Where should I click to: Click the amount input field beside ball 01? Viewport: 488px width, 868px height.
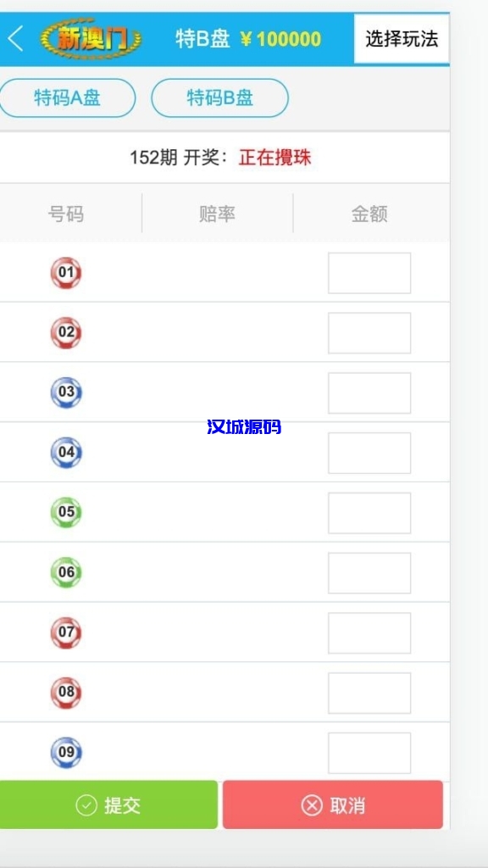click(x=369, y=272)
